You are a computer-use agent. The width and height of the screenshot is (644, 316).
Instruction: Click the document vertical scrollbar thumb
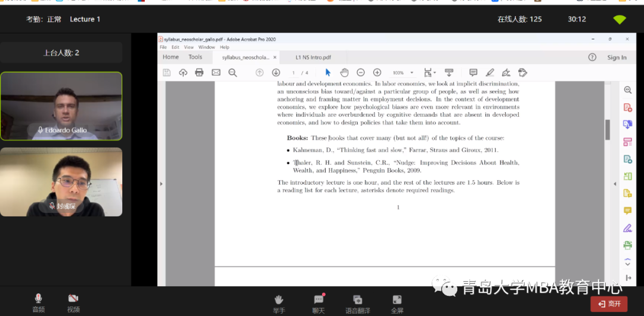click(608, 129)
